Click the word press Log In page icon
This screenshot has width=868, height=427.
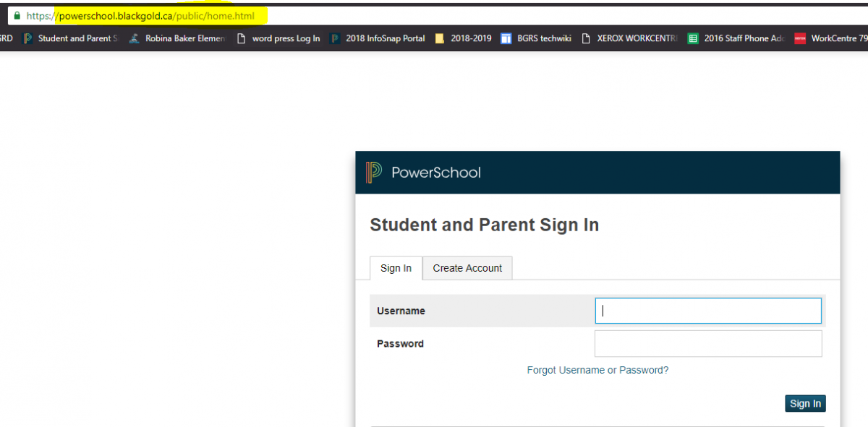[242, 38]
